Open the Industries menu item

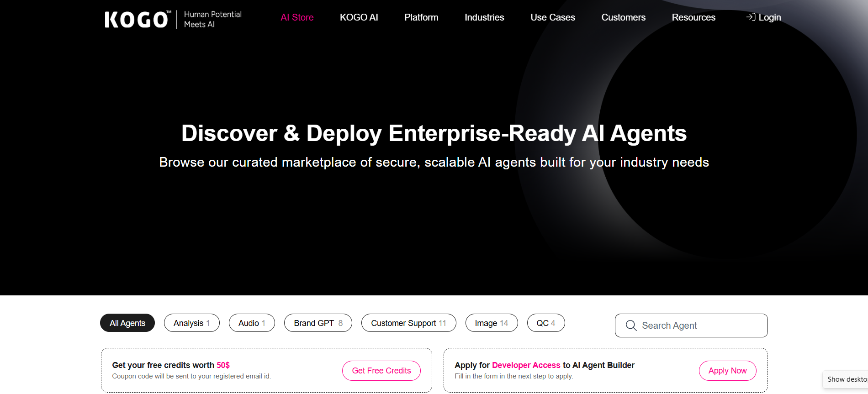[x=484, y=17]
